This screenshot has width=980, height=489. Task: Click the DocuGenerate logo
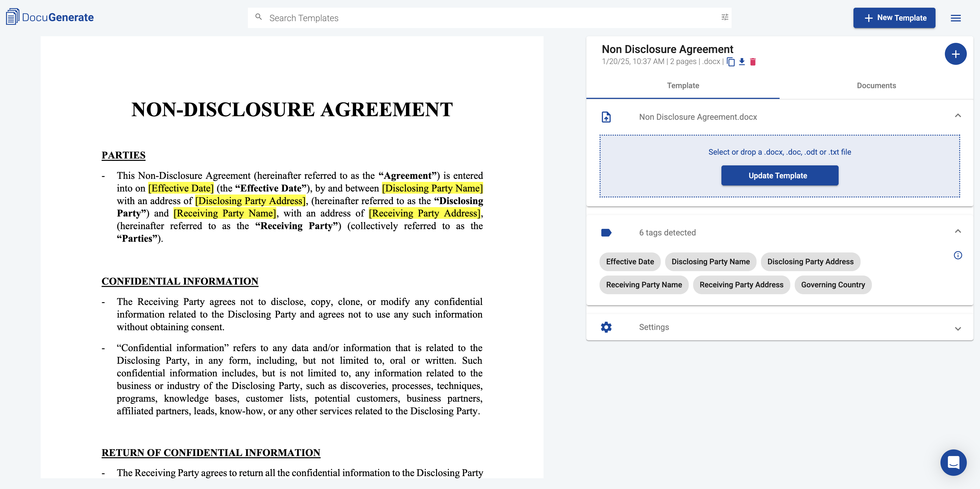[50, 17]
